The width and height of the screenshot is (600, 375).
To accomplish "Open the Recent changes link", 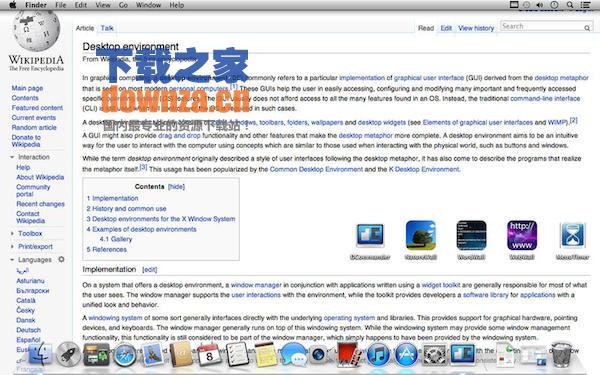I will (40, 204).
